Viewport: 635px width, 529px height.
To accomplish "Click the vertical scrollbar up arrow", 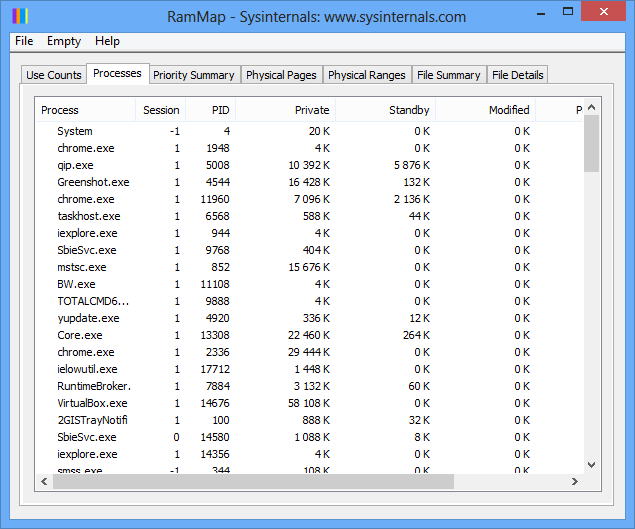I will [591, 107].
